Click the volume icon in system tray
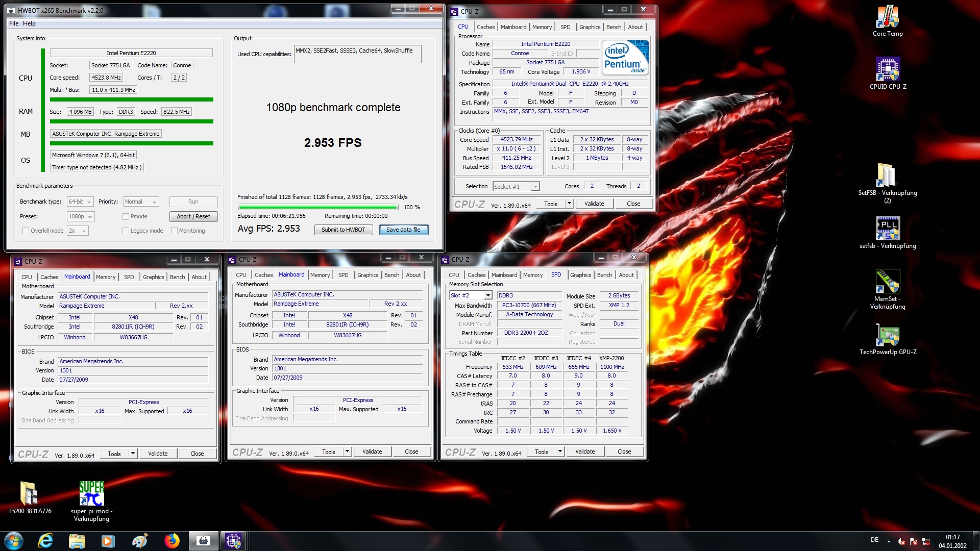 pyautogui.click(x=901, y=541)
